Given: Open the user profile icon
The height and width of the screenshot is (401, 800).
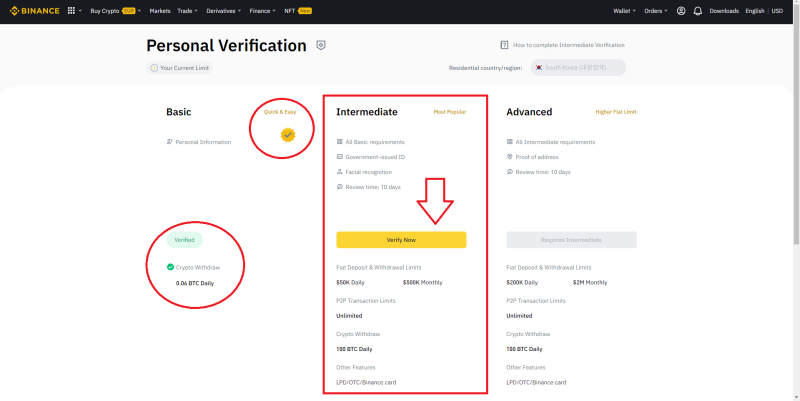Looking at the screenshot, I should pos(681,11).
